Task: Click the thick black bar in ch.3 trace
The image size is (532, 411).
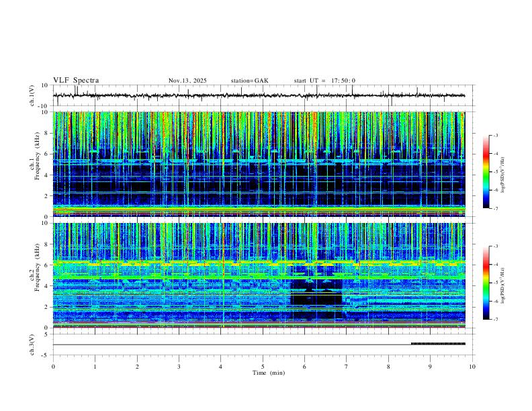Action: (x=438, y=344)
